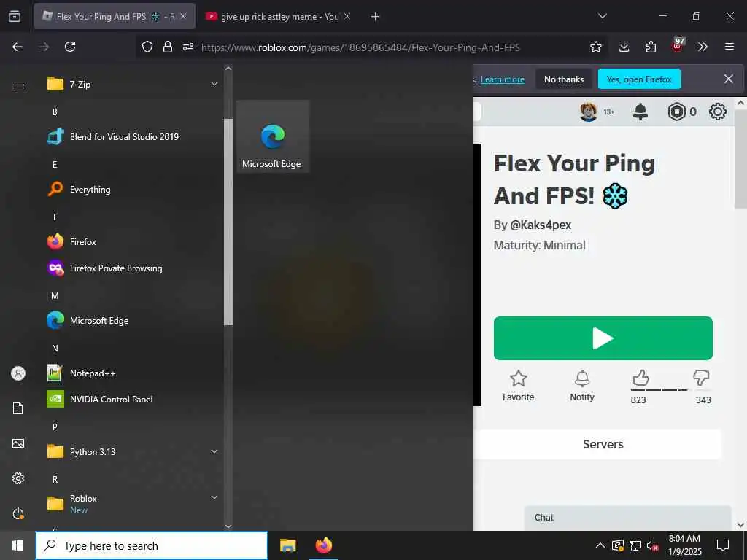Choose No thanks in the banner

564,79
